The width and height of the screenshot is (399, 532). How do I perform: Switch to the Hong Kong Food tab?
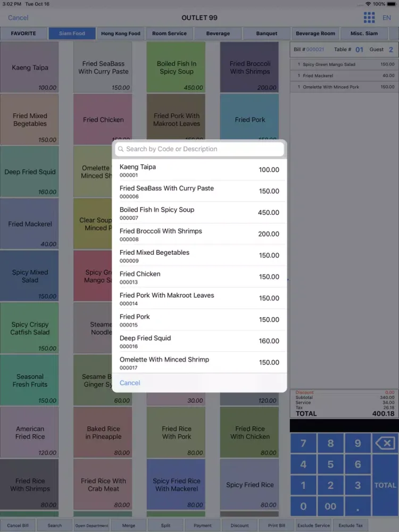click(x=121, y=34)
